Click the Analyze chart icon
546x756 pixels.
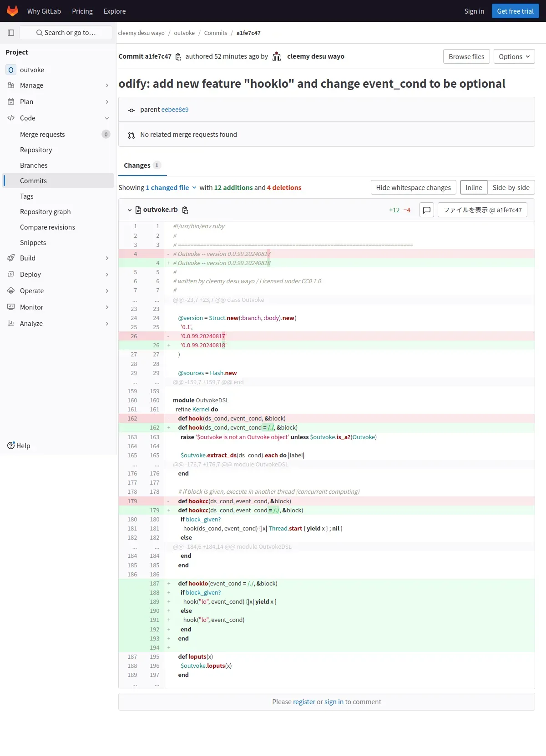tap(11, 324)
